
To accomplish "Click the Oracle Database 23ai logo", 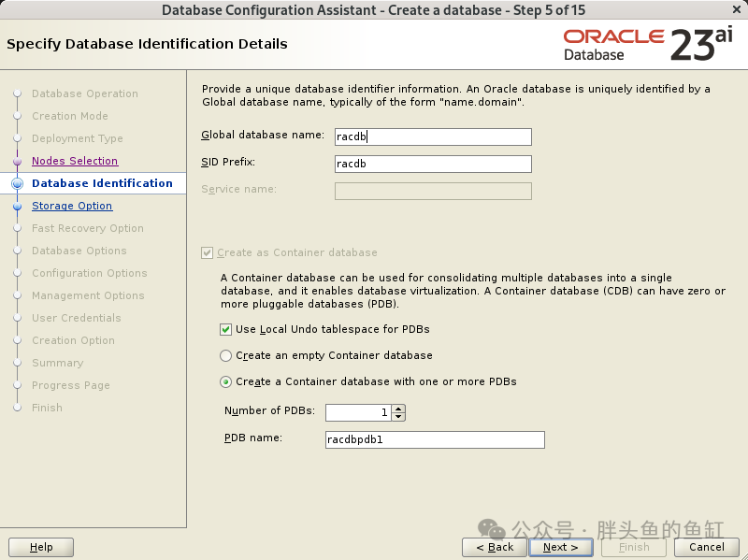I will (x=648, y=44).
